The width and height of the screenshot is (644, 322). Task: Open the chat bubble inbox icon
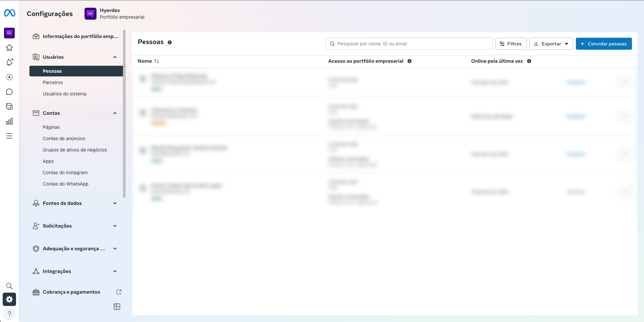tap(9, 92)
